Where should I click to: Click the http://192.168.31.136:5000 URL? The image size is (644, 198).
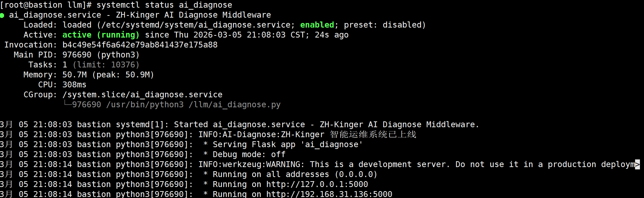click(x=329, y=194)
